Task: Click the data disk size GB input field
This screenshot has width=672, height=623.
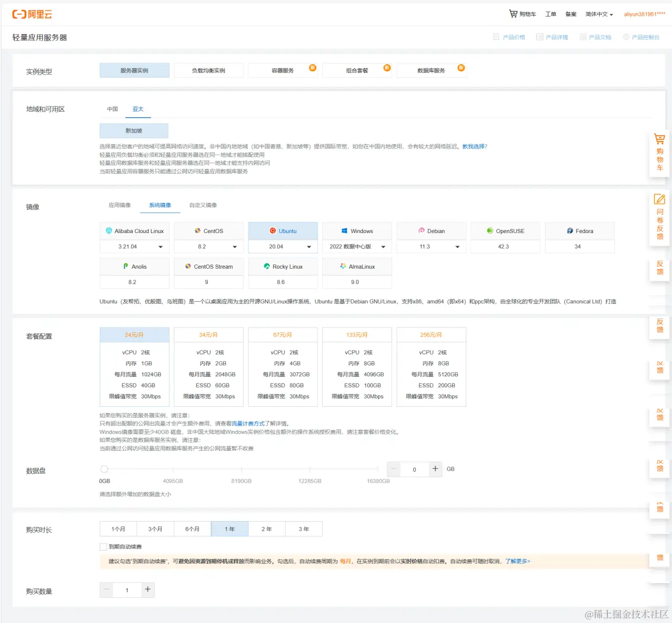Action: coord(415,469)
